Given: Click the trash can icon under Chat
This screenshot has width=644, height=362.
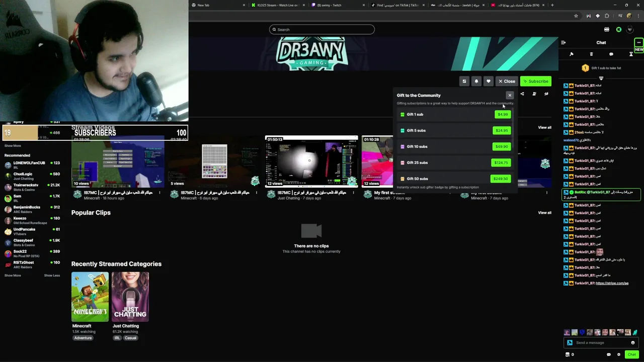Looking at the screenshot, I should tap(591, 54).
